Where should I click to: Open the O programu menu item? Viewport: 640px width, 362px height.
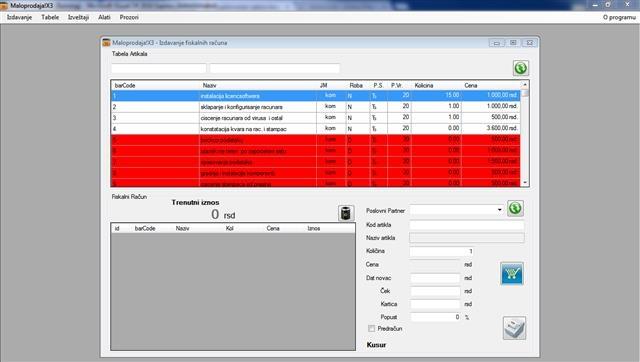point(619,17)
